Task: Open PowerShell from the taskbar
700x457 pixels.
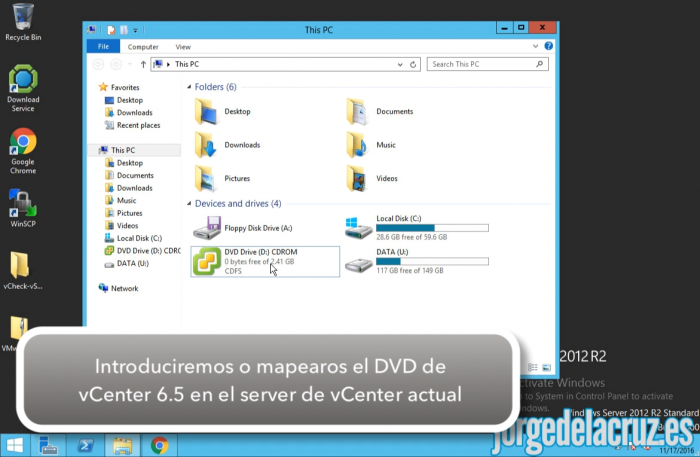Action: [x=85, y=445]
